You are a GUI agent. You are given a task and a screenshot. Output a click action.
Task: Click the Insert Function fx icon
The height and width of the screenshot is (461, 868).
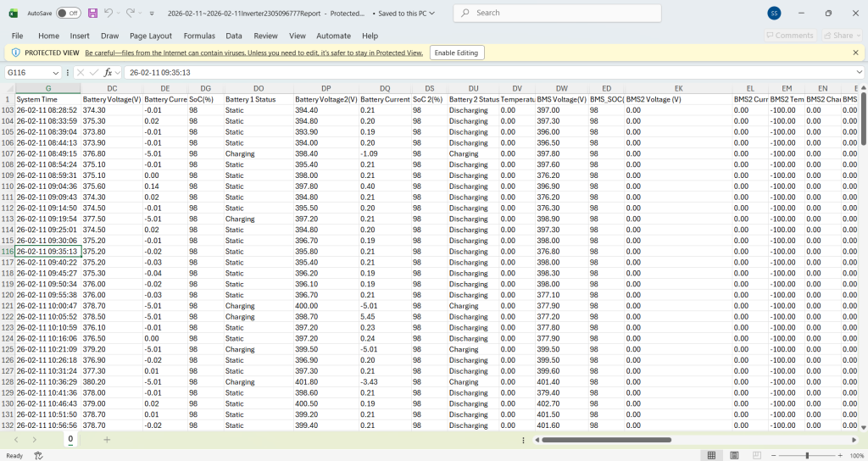108,73
